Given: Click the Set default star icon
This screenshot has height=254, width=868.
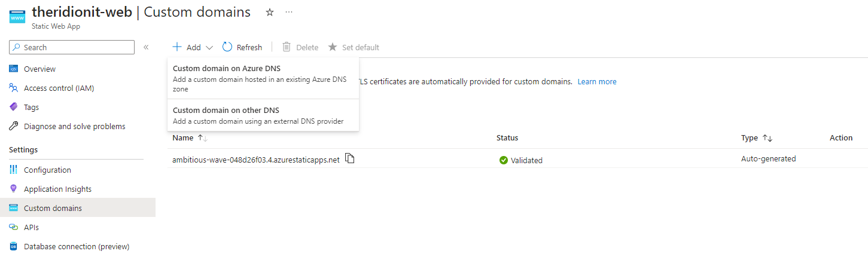Looking at the screenshot, I should [333, 47].
